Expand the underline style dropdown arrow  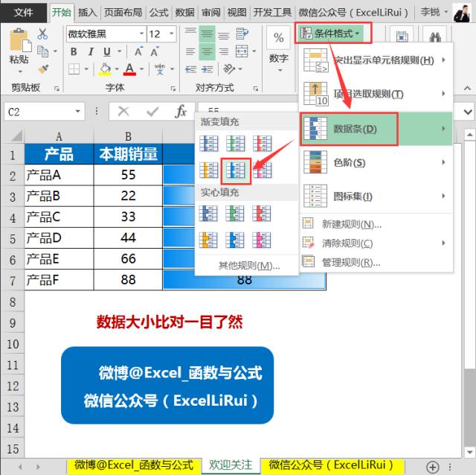coord(120,51)
